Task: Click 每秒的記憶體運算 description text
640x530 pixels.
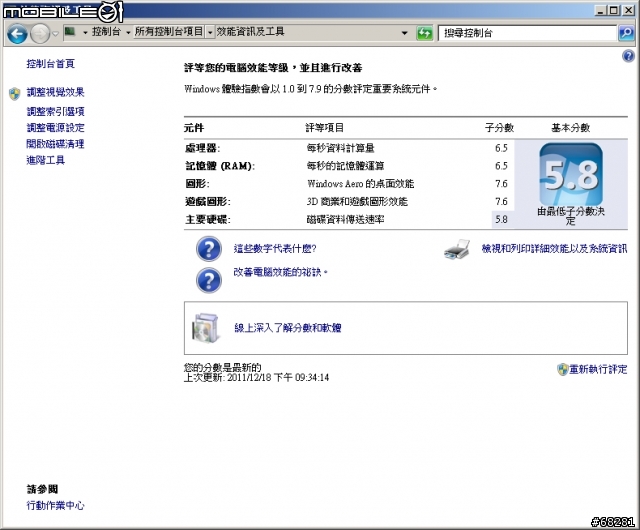Action: [345, 166]
